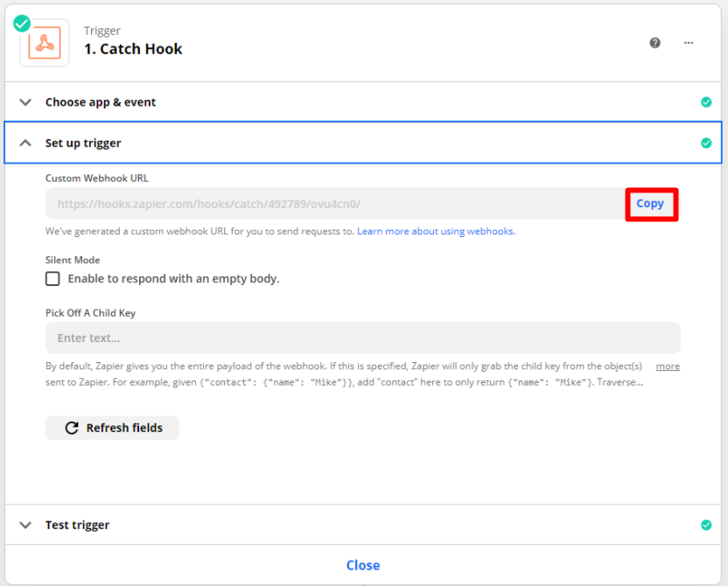Click the green checkmark badge on the app icon
The width and height of the screenshot is (728, 586).
[22, 24]
